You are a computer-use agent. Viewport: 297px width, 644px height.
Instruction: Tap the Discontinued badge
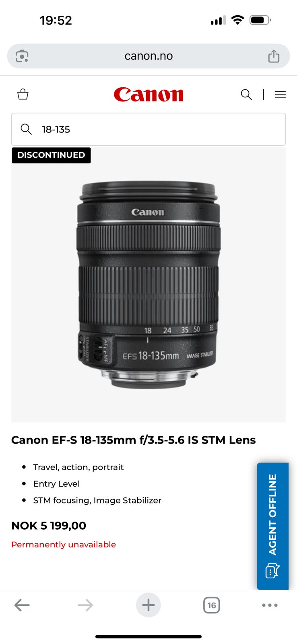[51, 155]
